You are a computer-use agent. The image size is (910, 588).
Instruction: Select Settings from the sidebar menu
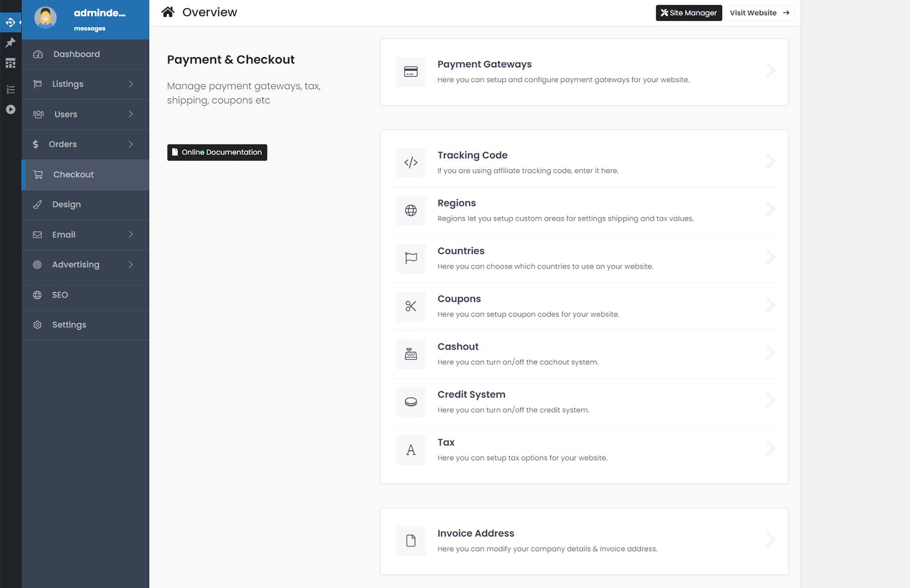(x=69, y=325)
